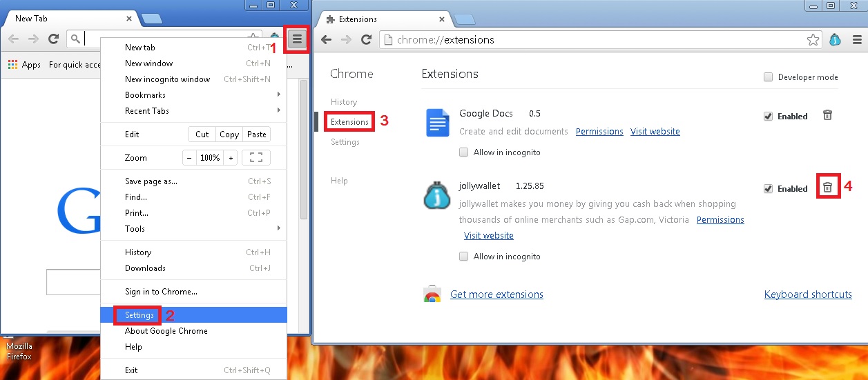Click the Chrome Web Store icon
The width and height of the screenshot is (868, 380).
(x=432, y=294)
